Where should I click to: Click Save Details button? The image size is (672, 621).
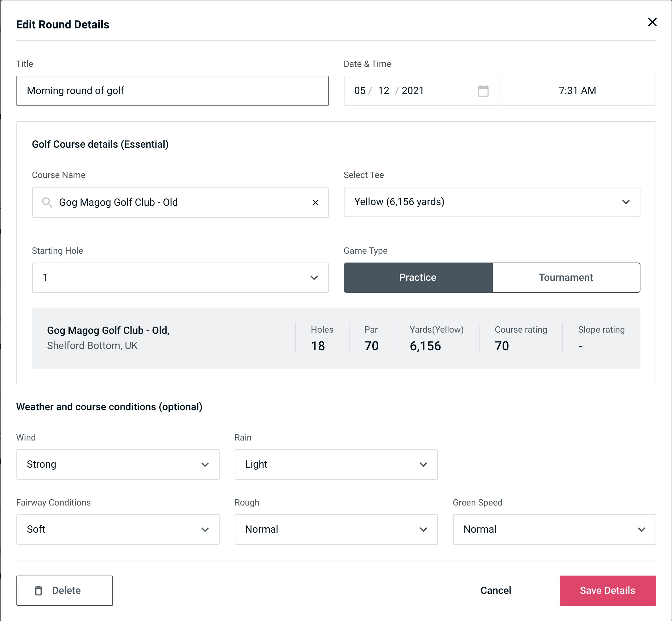pyautogui.click(x=607, y=590)
